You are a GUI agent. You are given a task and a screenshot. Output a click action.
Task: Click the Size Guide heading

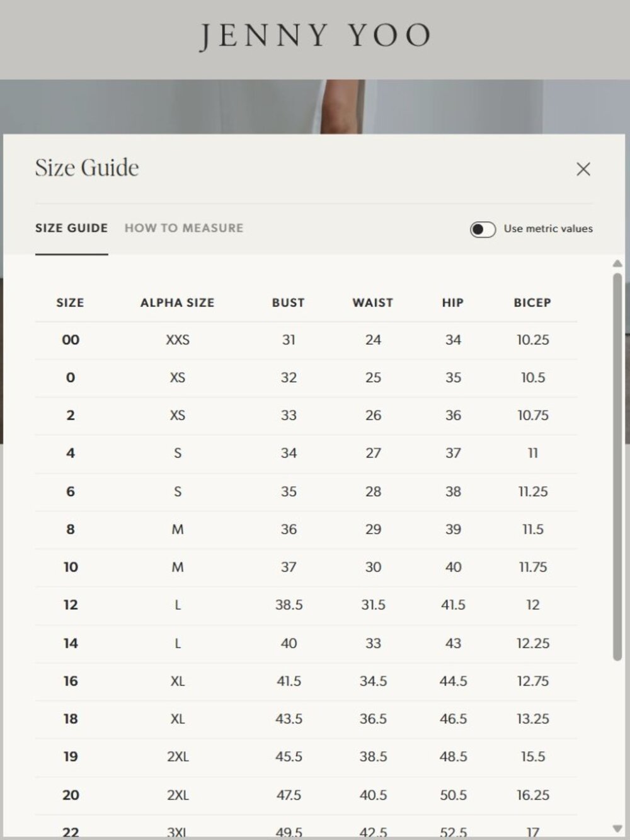pos(87,168)
